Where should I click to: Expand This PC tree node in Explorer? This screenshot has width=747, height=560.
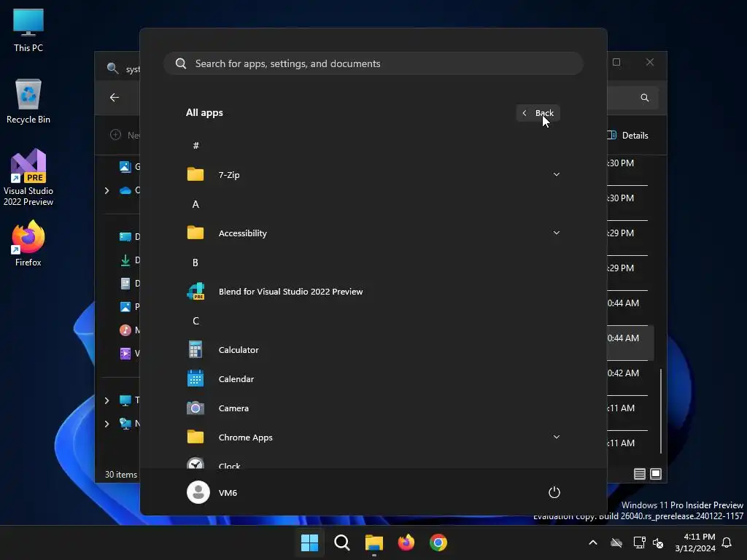pyautogui.click(x=107, y=400)
